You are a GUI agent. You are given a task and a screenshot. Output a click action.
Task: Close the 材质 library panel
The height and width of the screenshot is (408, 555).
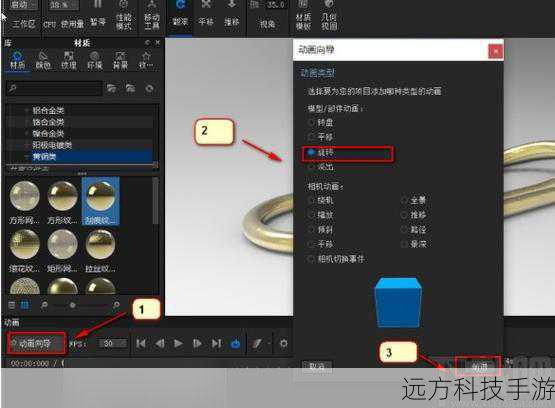[158, 42]
